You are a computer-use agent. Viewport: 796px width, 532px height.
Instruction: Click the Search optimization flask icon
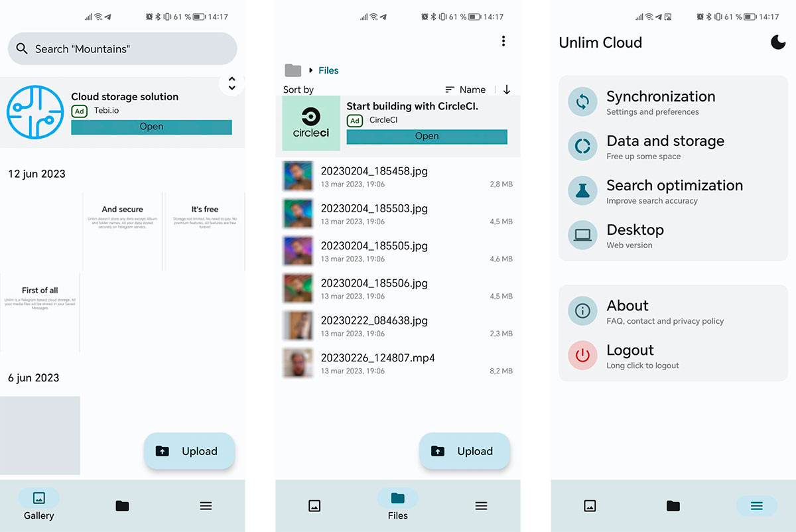(x=582, y=191)
